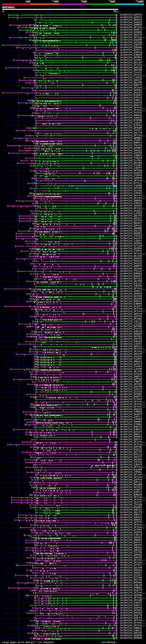Click the green ~80% identity legend segment
Viewport: 146px width, 644px height.
101,4
